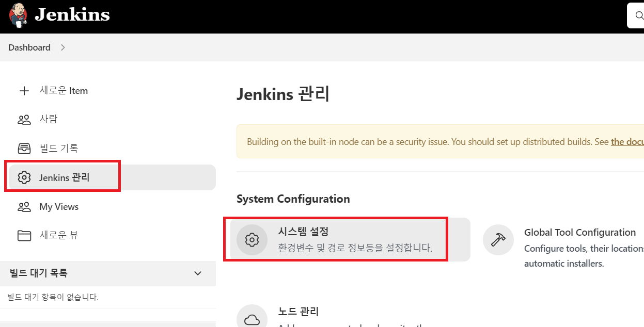
Task: Click the tray icon for 빌드 기록
Action: pos(24,149)
